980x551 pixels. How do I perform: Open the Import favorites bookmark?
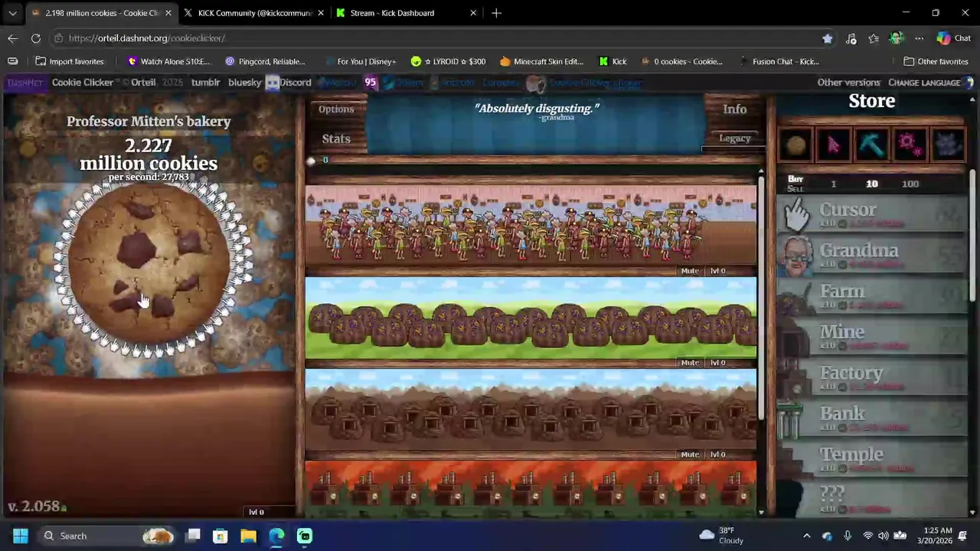(x=69, y=61)
